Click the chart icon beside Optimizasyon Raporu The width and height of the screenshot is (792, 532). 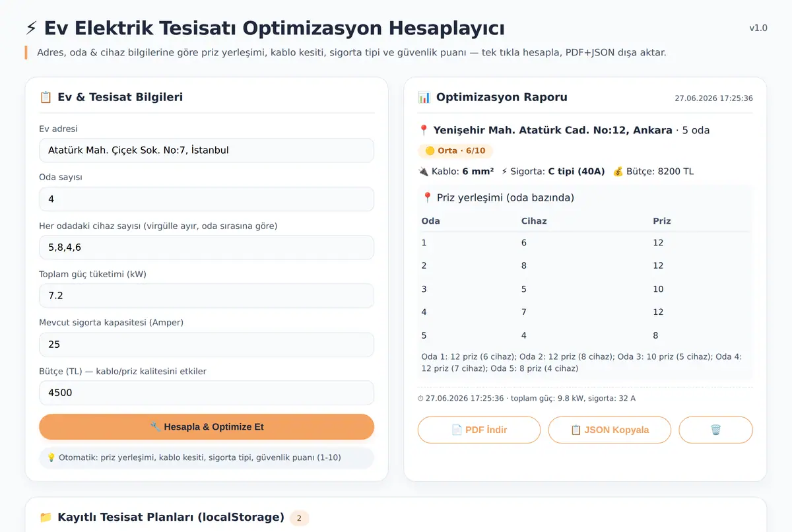click(424, 97)
